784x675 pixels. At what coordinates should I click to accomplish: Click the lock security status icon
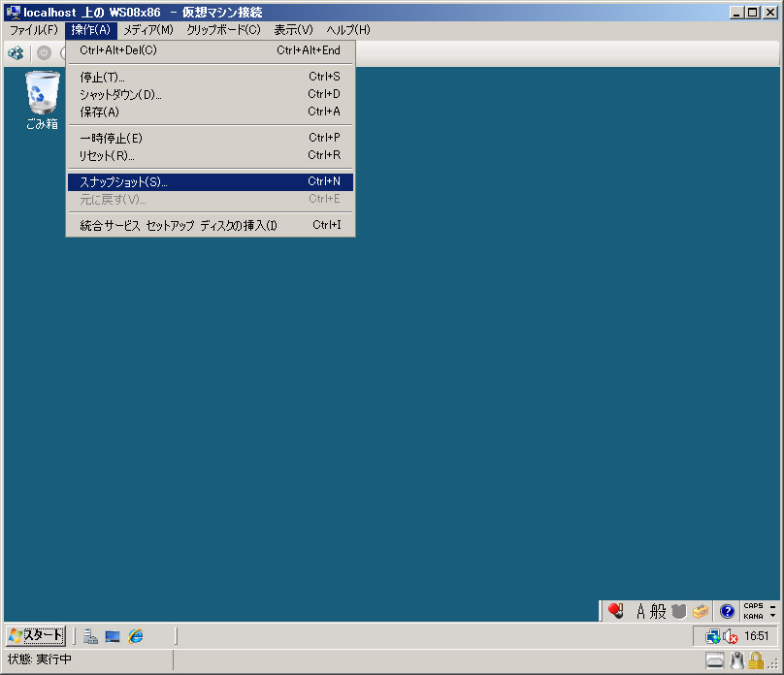pos(756,660)
